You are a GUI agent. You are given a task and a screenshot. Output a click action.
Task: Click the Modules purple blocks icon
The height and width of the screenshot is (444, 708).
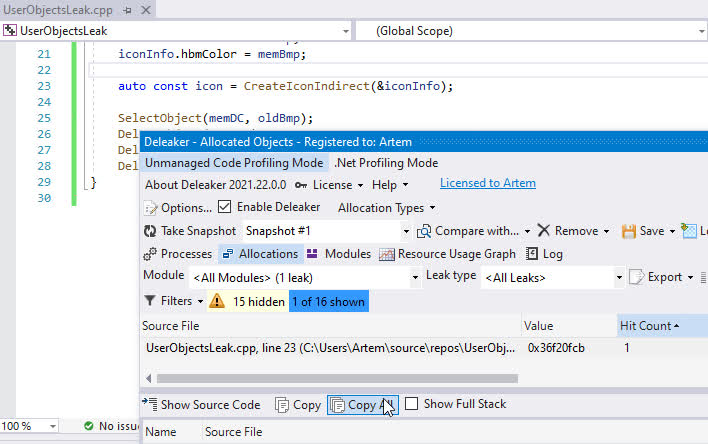(312, 253)
